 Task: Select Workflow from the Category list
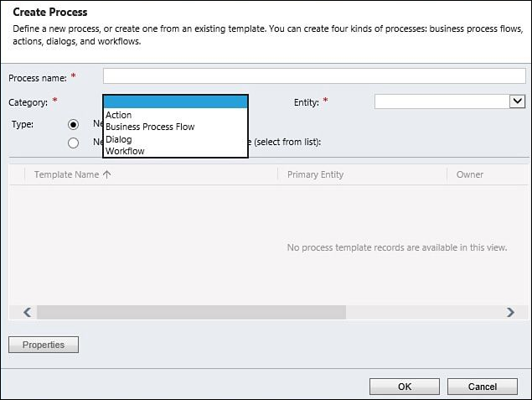tap(125, 151)
